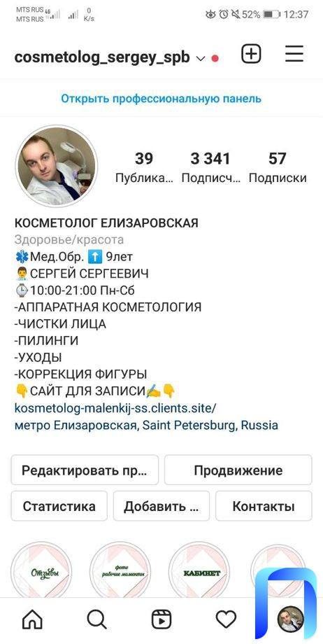Open the Search magnifier icon
Screen dimensions: 323x644
coord(97,619)
